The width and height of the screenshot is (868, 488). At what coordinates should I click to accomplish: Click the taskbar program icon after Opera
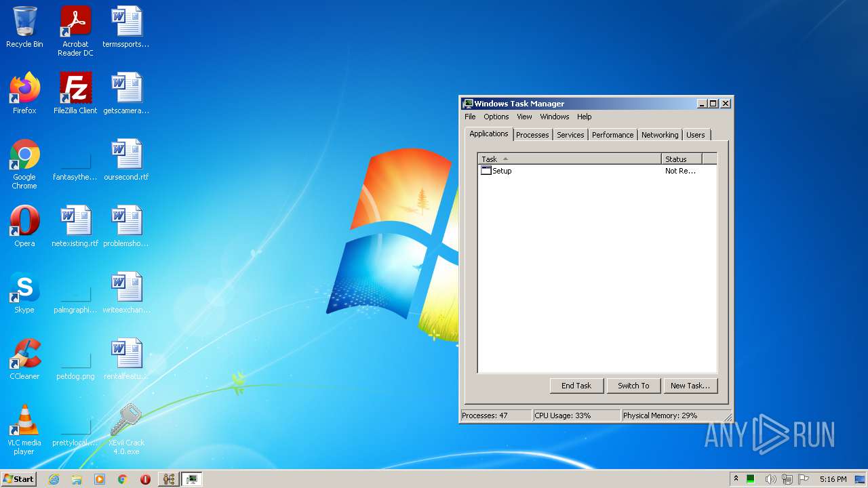[168, 479]
